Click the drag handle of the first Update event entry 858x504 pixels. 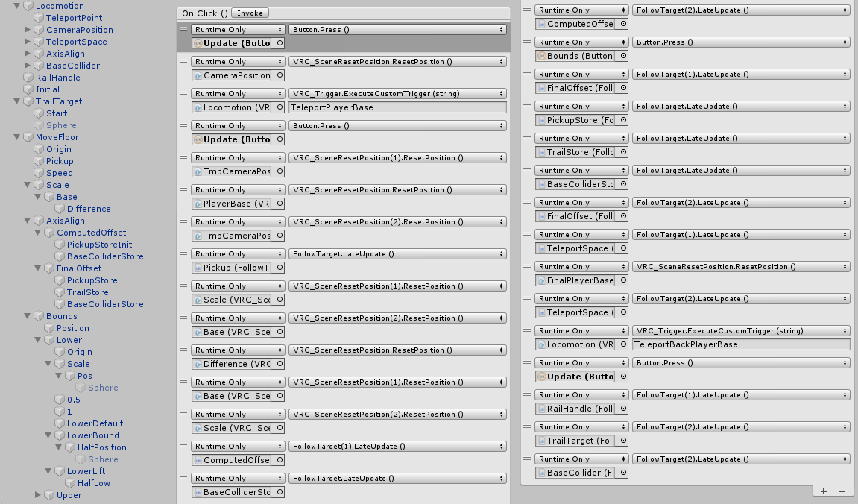[x=183, y=30]
